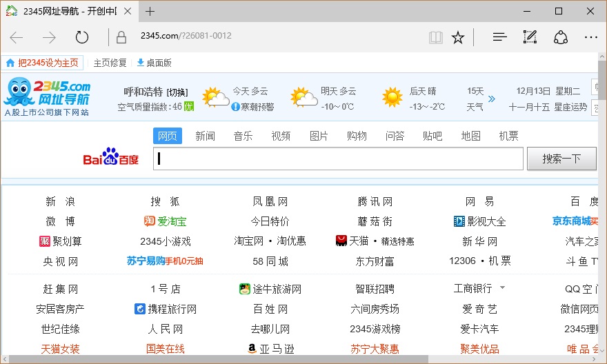
Task: Select the 图片 search tab
Action: coord(319,136)
